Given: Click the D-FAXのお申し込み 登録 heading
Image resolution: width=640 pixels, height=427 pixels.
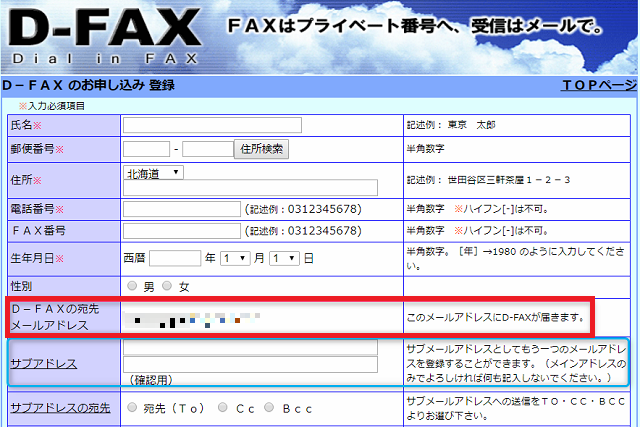Looking at the screenshot, I should click(89, 85).
